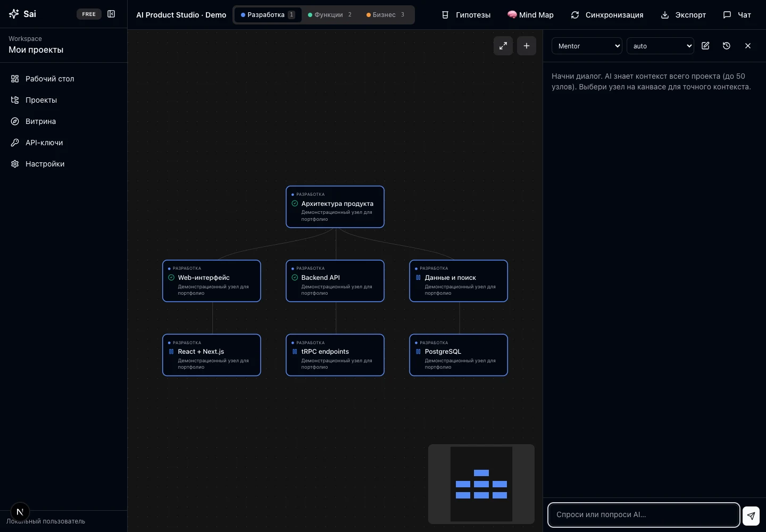Viewport: 766px width, 532px height.
Task: Select the tRPC endpoints node title
Action: coord(325,351)
